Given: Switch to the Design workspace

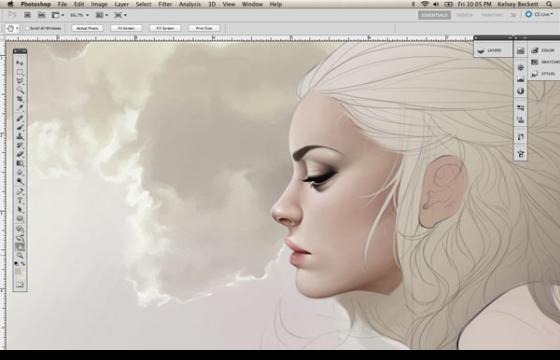Looking at the screenshot, I should 464,15.
